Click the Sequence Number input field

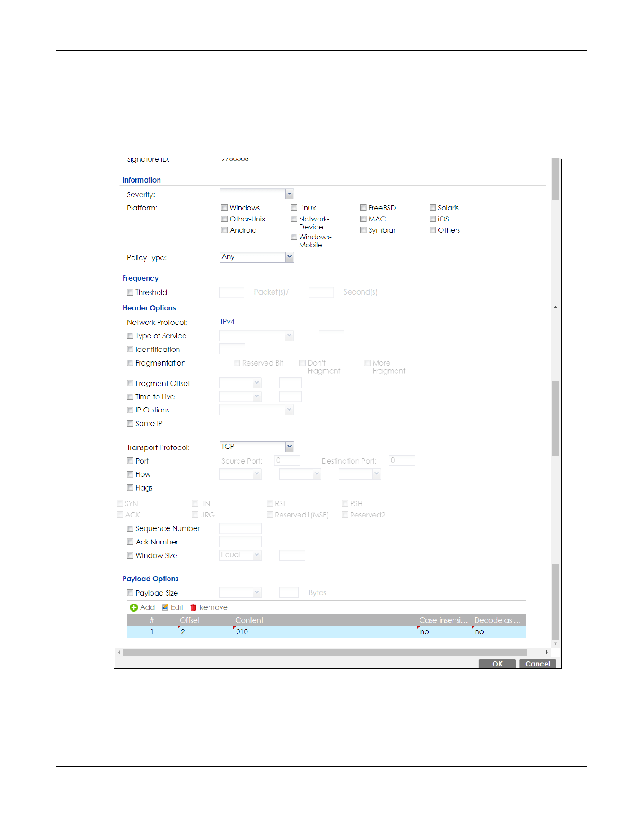coord(240,528)
